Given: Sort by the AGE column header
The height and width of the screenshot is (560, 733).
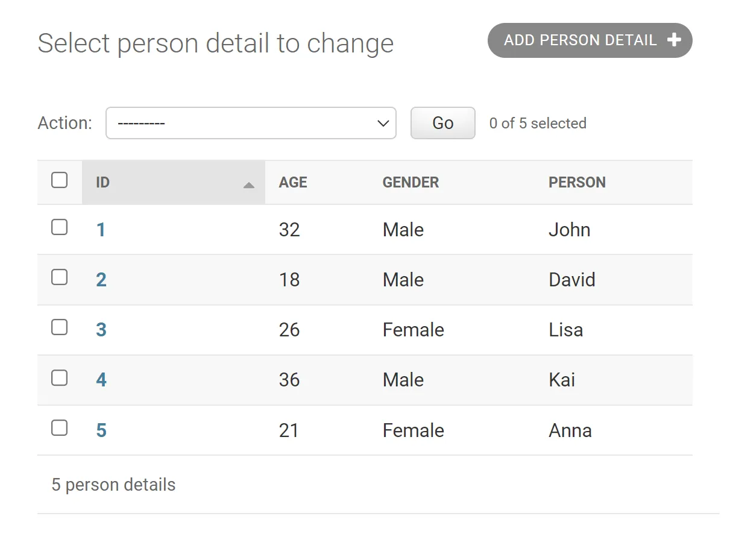Looking at the screenshot, I should pyautogui.click(x=293, y=183).
